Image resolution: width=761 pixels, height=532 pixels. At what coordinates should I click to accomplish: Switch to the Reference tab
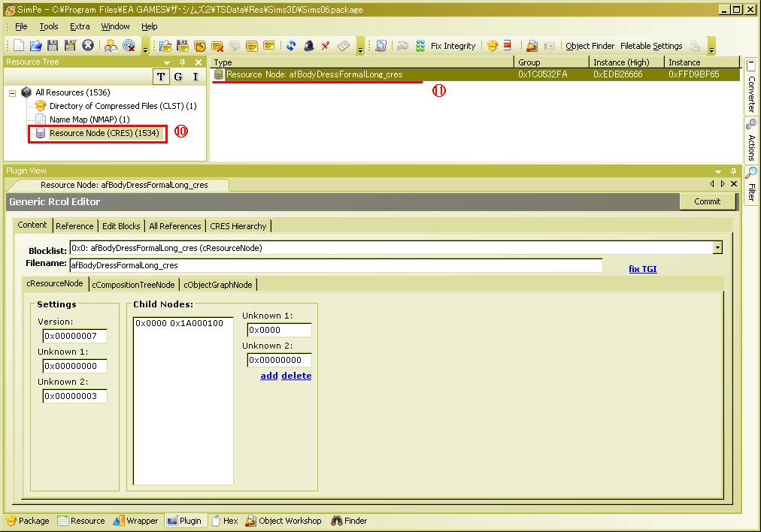(x=74, y=226)
